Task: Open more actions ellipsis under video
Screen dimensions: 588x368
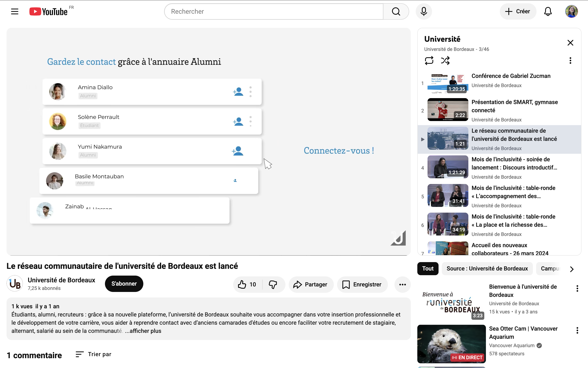Action: click(x=402, y=285)
